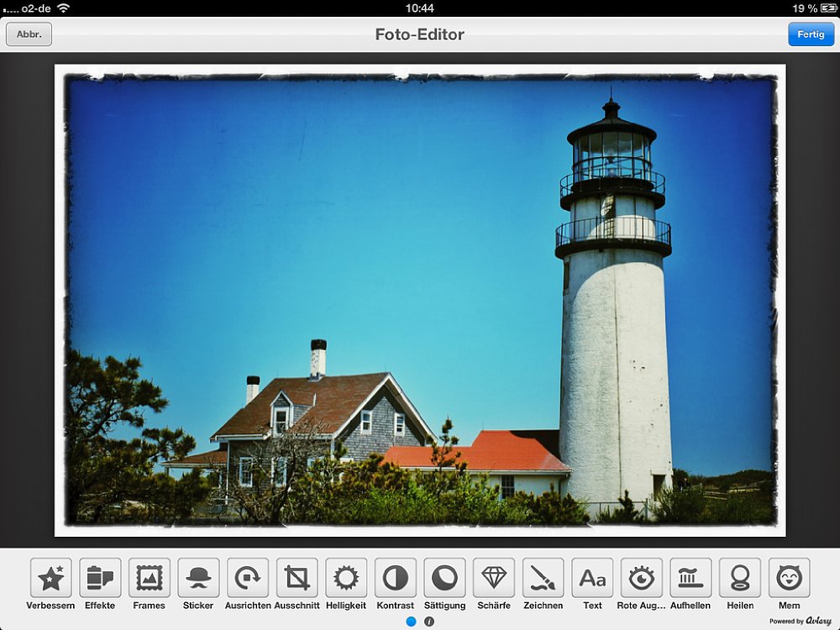The height and width of the screenshot is (630, 840).
Task: Select the Ausrichten rotate tool
Action: (248, 578)
